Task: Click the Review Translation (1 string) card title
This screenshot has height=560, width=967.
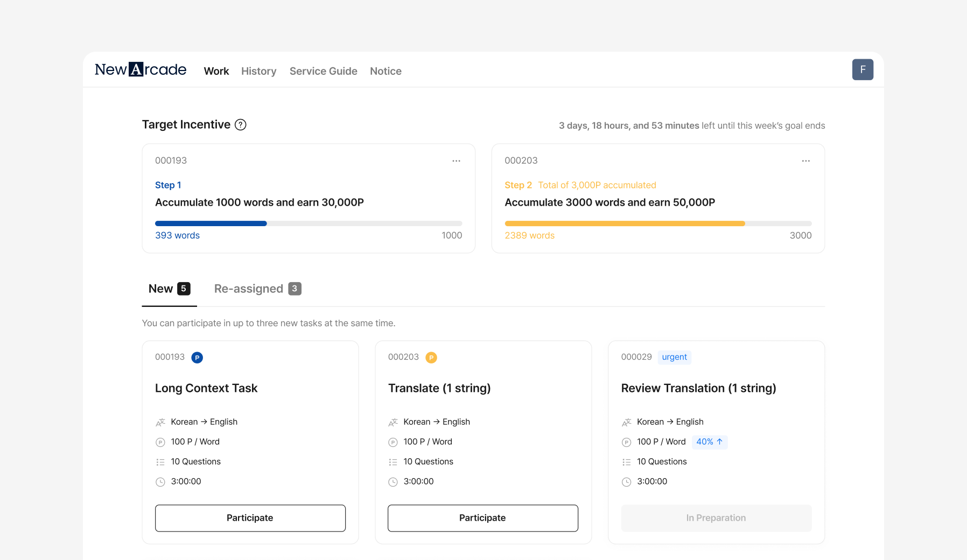Action: tap(698, 388)
